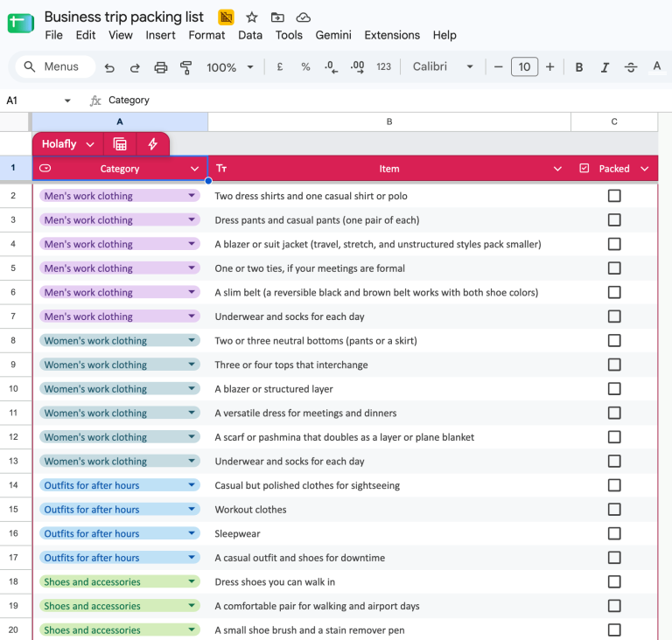Click the Holafly table lightning bolt icon

[152, 144]
